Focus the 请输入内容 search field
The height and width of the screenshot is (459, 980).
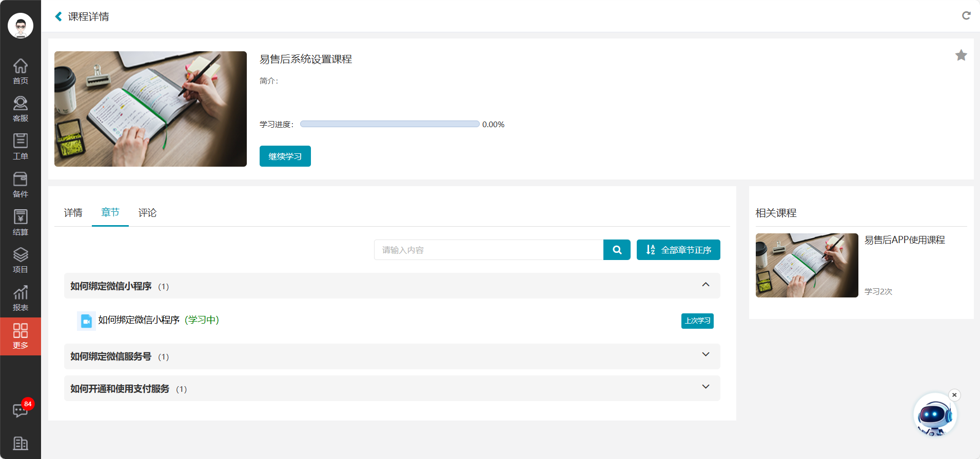click(x=488, y=250)
